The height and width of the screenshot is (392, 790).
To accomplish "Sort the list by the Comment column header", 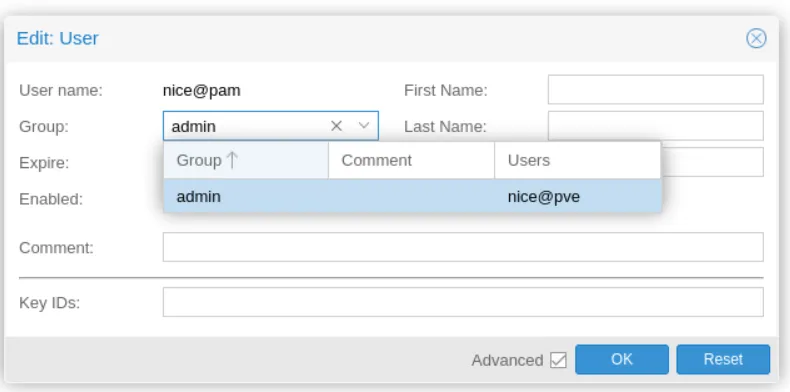I will [x=411, y=160].
